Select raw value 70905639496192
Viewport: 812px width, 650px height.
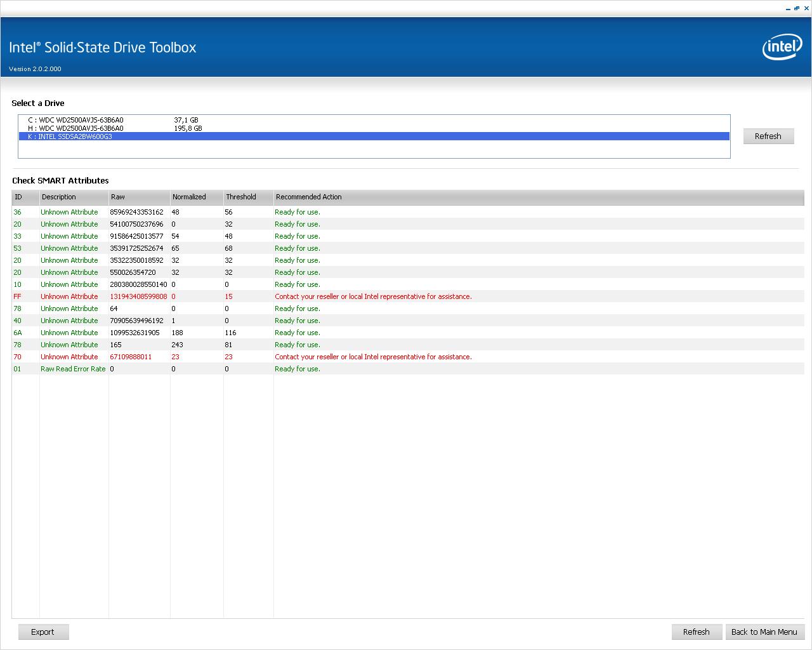click(136, 321)
